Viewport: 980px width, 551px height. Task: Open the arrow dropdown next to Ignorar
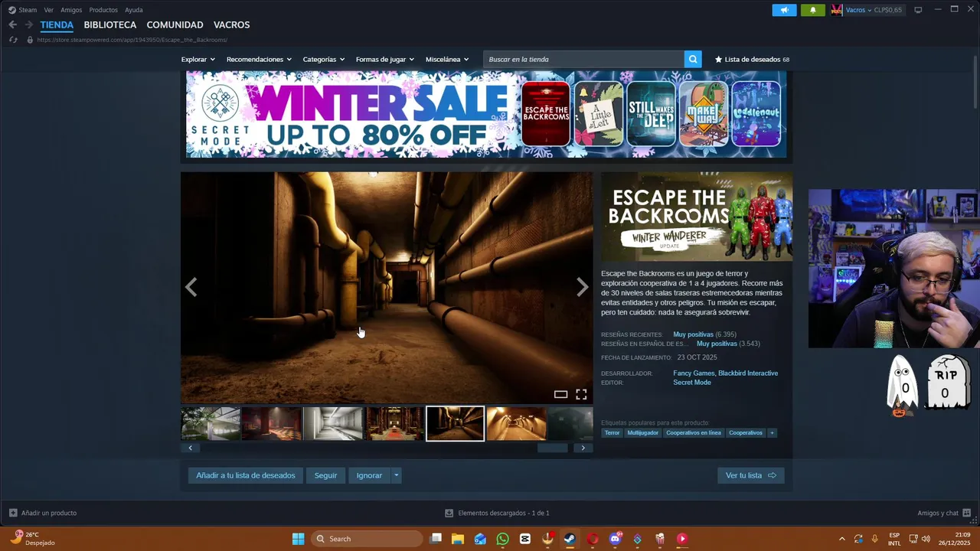[396, 475]
